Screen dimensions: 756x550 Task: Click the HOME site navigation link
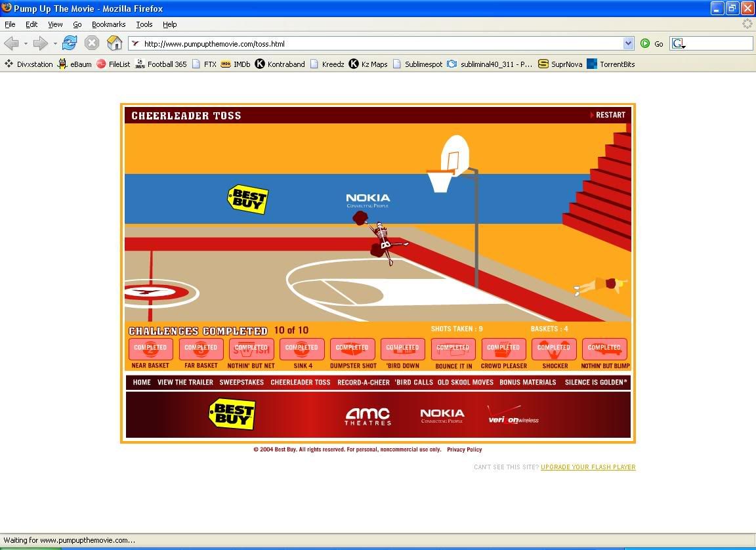142,382
